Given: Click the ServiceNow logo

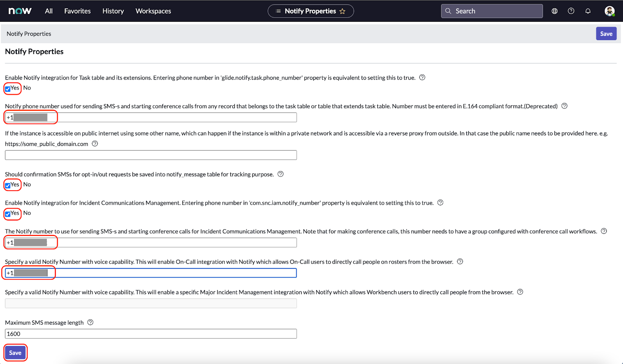Looking at the screenshot, I should pos(19,10).
